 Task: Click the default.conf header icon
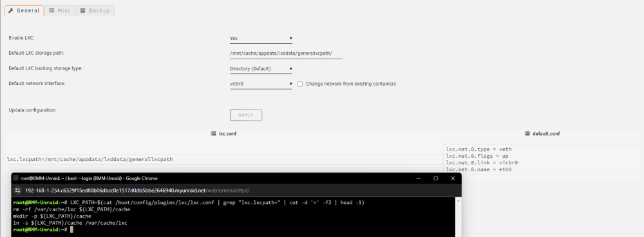[527, 133]
